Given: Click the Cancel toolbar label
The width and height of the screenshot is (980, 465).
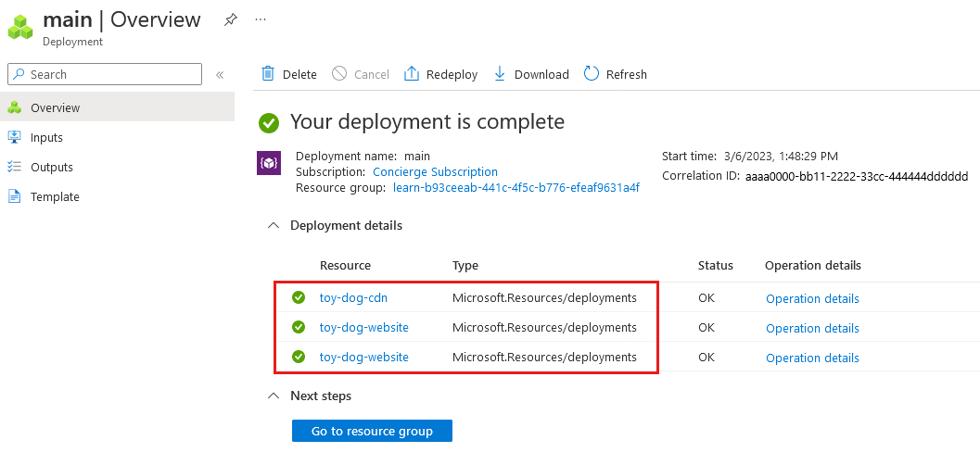Looking at the screenshot, I should point(372,74).
